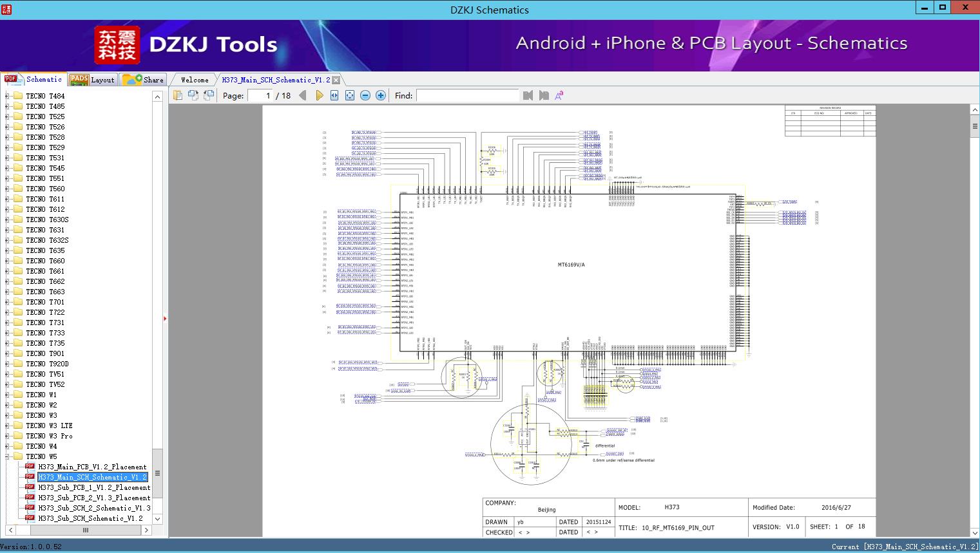Click the H373_Sub_SCH_2_Schematic_V1.3 PDF icon
Viewport: 980px width, 553px height.
[30, 507]
